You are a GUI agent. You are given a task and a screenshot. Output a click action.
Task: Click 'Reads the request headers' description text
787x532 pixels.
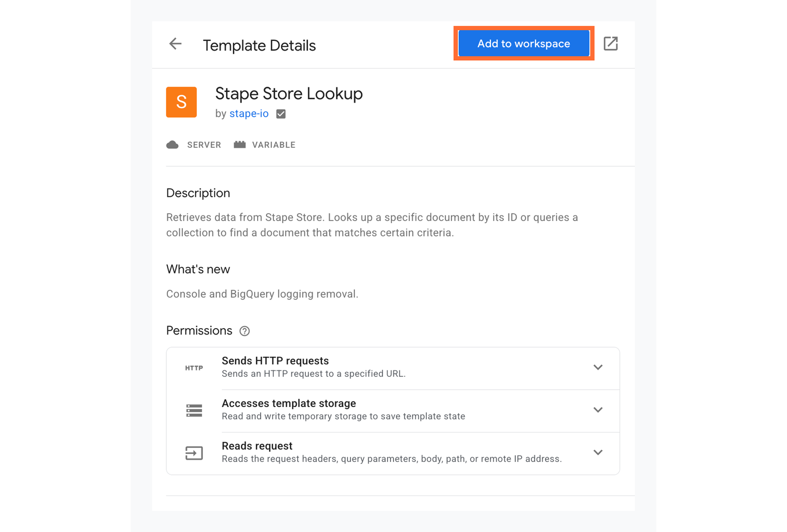tap(392, 459)
